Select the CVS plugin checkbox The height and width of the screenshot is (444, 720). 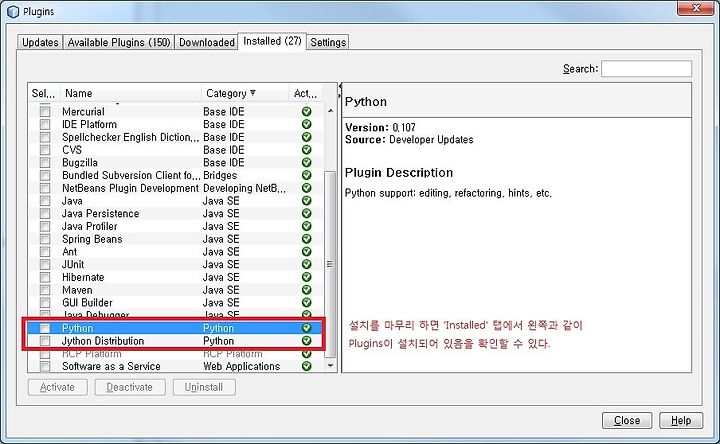click(x=45, y=150)
